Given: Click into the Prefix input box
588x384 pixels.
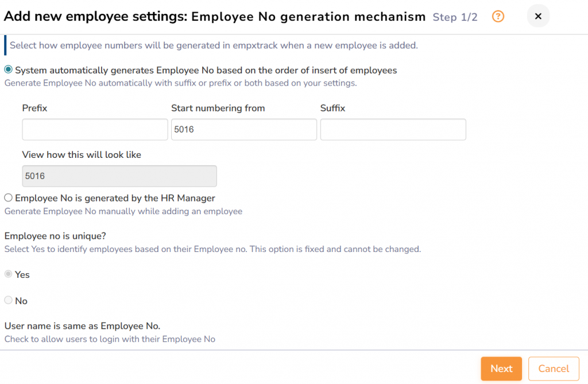Looking at the screenshot, I should coord(95,130).
